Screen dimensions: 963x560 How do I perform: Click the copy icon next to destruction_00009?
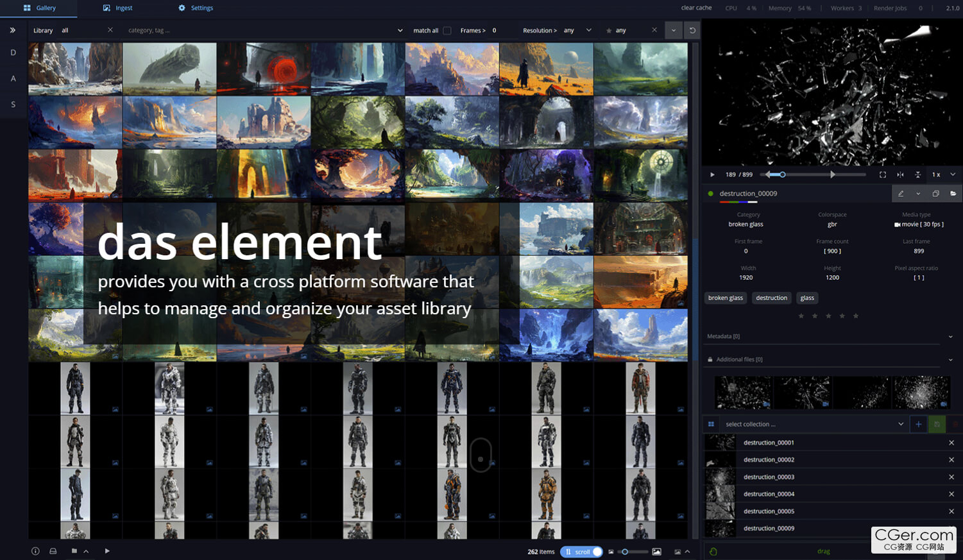click(935, 194)
